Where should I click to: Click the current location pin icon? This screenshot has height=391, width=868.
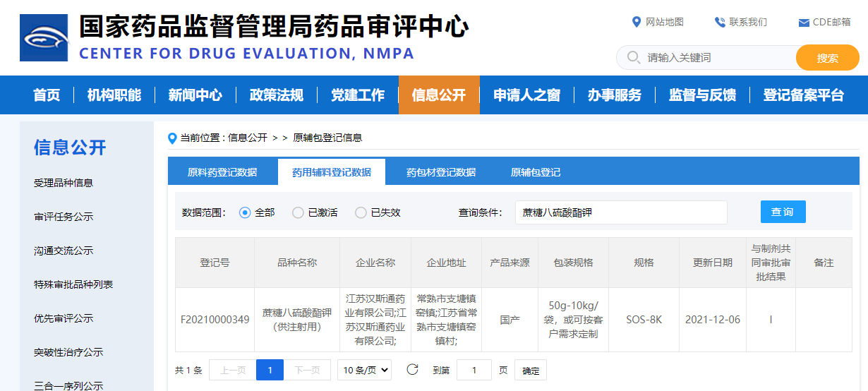click(172, 138)
